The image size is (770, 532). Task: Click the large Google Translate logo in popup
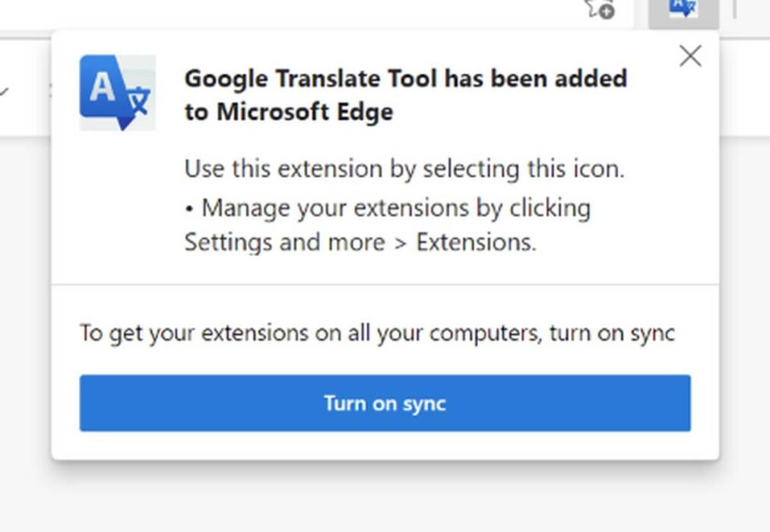118,93
